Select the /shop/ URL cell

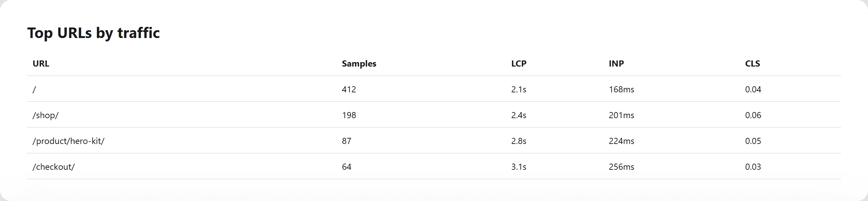[45, 115]
